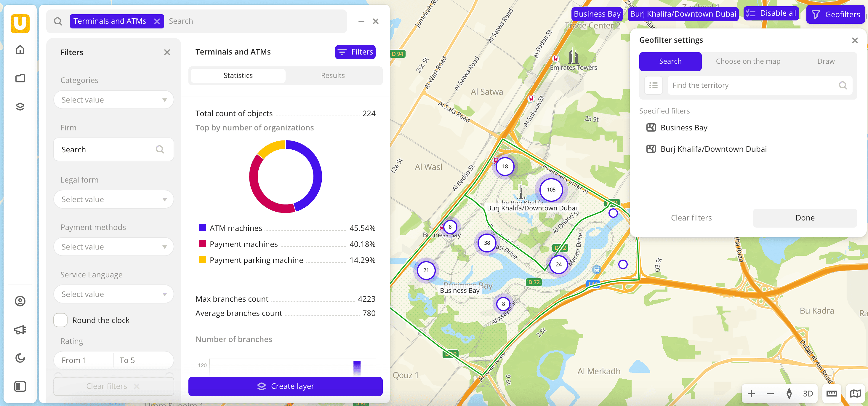Switch map to 3D view

coord(808,393)
